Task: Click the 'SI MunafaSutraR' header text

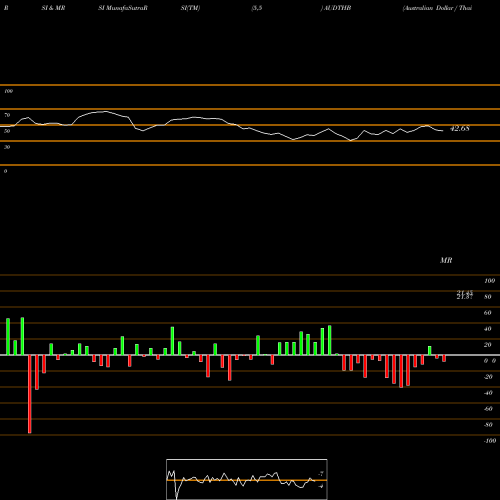Action: [123, 8]
